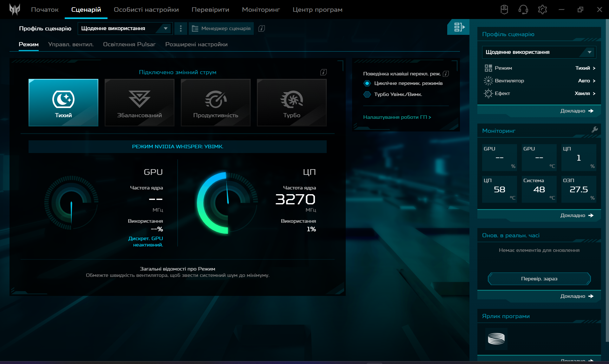Select Циклічне перемик. режимів radio option
Image resolution: width=609 pixels, height=364 pixels.
pyautogui.click(x=367, y=83)
